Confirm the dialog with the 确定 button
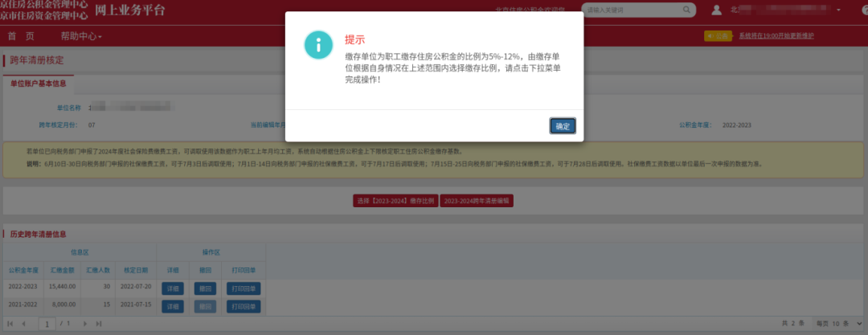This screenshot has height=335, width=868. click(x=563, y=126)
